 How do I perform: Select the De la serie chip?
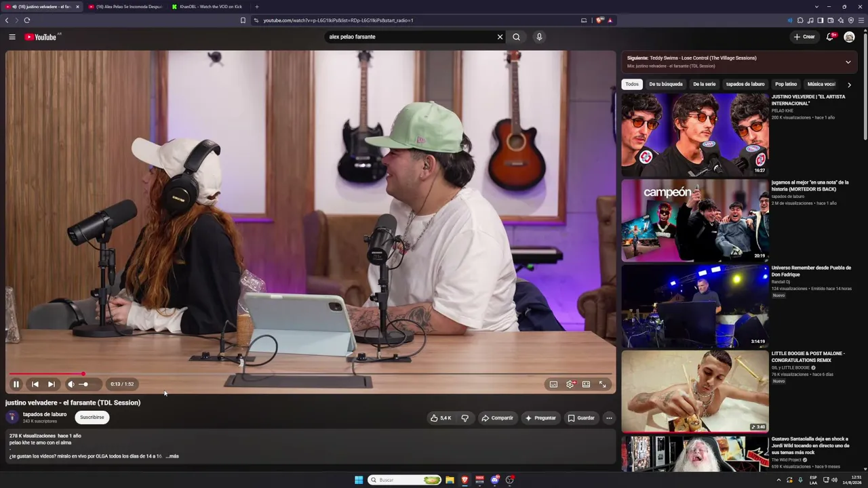[x=704, y=84]
